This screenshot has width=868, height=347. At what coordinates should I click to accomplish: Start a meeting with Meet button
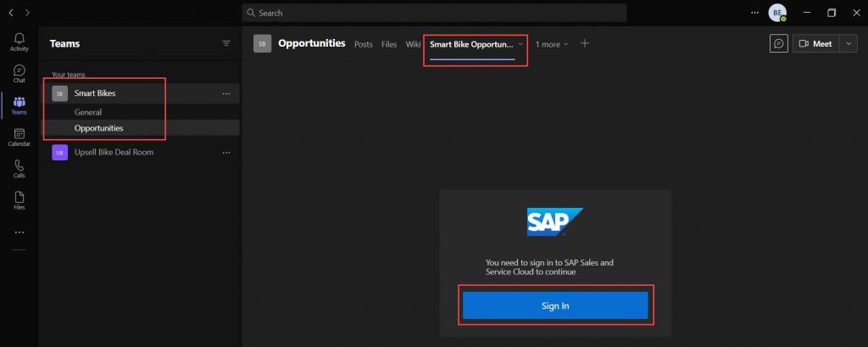(816, 43)
